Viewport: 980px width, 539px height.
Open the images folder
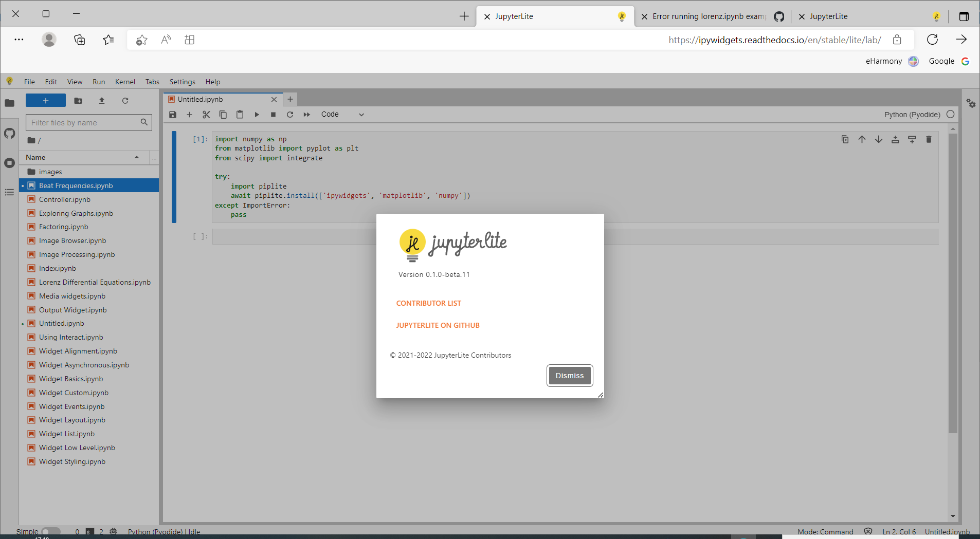tap(89, 172)
